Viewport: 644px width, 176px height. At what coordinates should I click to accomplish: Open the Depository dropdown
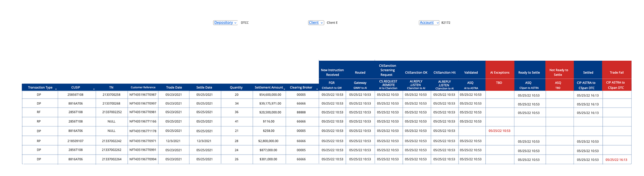(x=225, y=23)
